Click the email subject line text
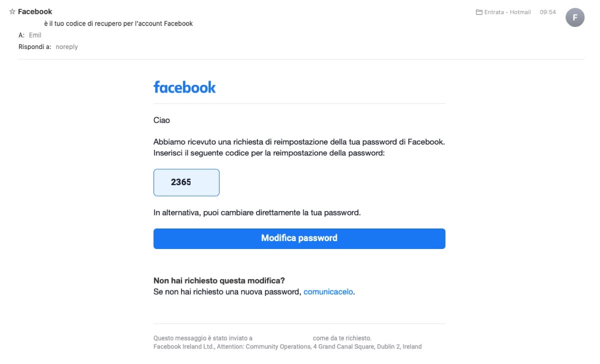The image size is (600, 364). pyautogui.click(x=118, y=23)
